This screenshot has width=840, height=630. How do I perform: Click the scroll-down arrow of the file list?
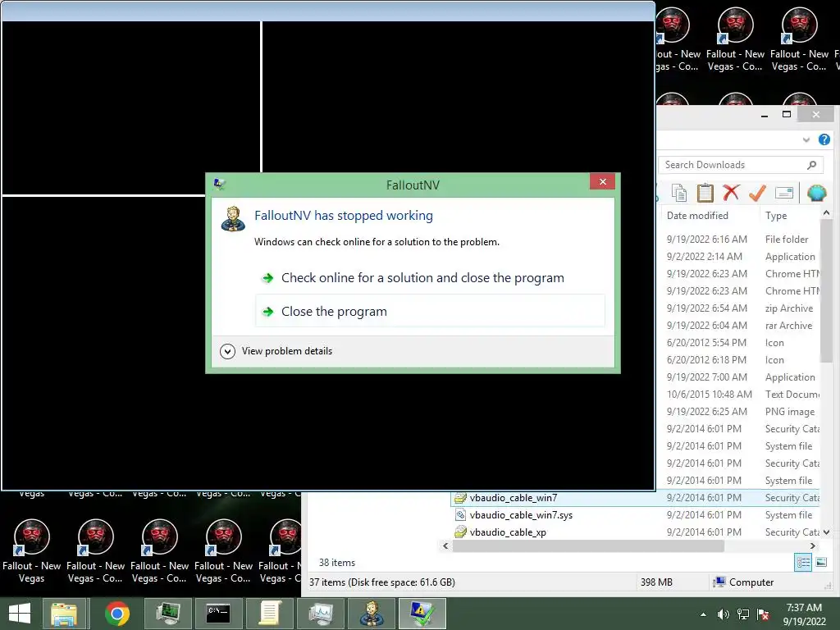[826, 532]
